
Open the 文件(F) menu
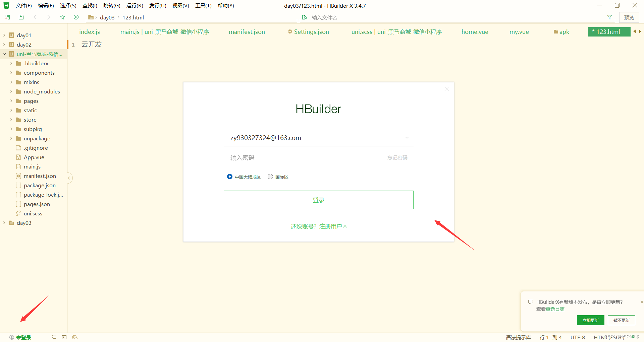[x=23, y=6]
